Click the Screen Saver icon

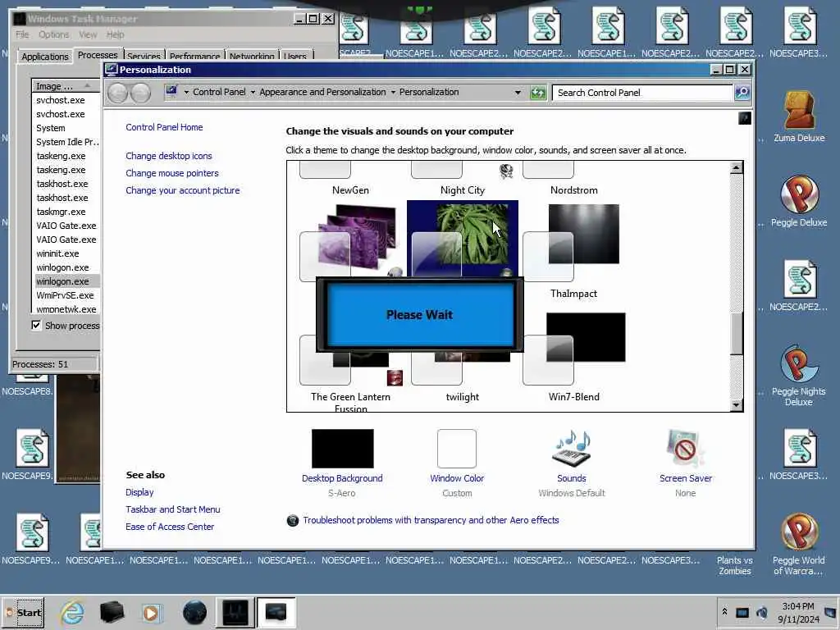coord(685,449)
